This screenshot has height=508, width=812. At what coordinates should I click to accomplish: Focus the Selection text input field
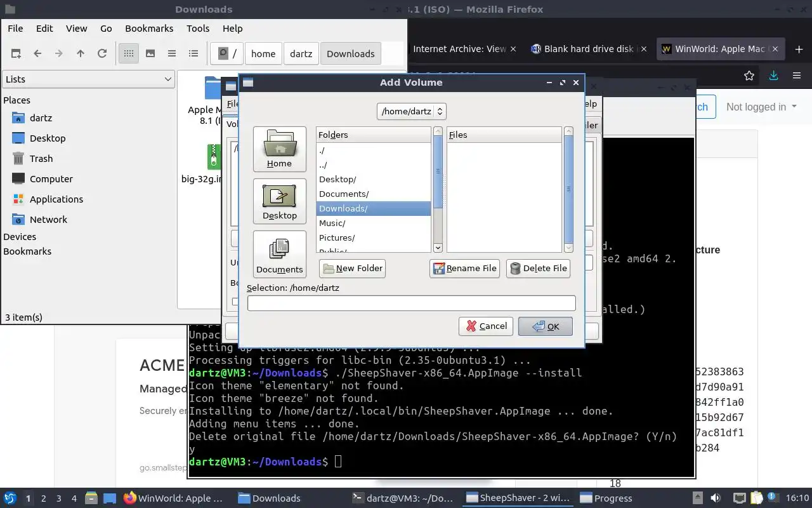point(411,304)
